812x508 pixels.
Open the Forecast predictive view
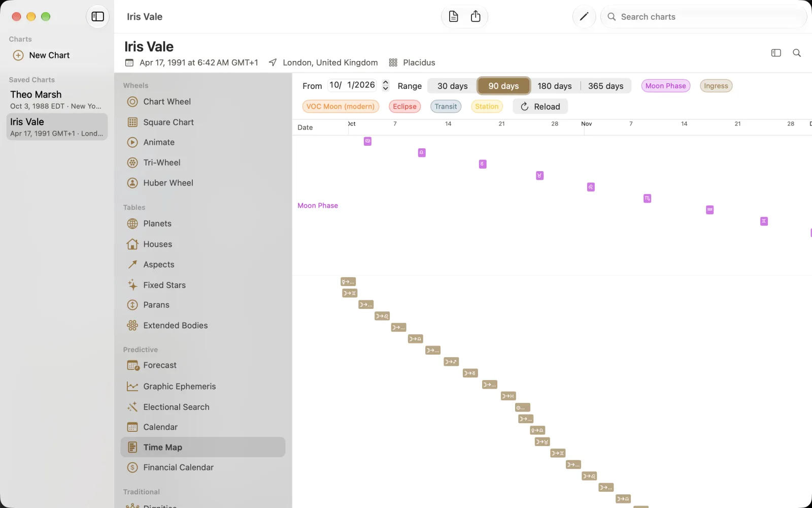[203, 365]
